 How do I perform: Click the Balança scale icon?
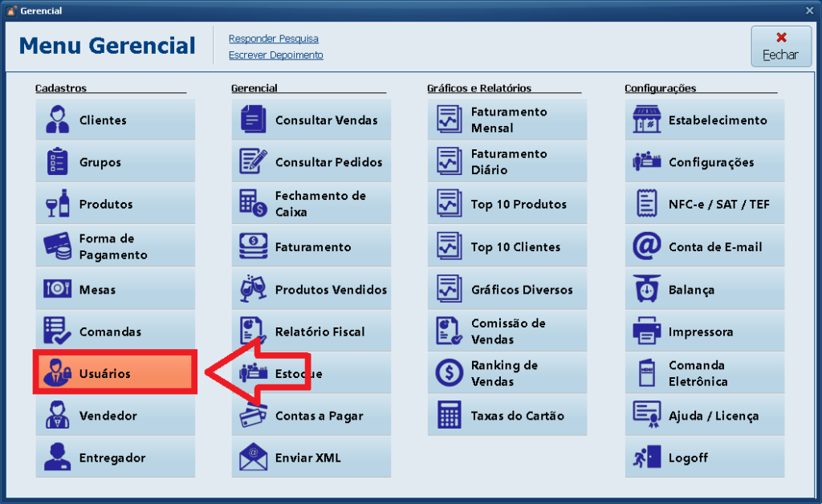pyautogui.click(x=646, y=289)
